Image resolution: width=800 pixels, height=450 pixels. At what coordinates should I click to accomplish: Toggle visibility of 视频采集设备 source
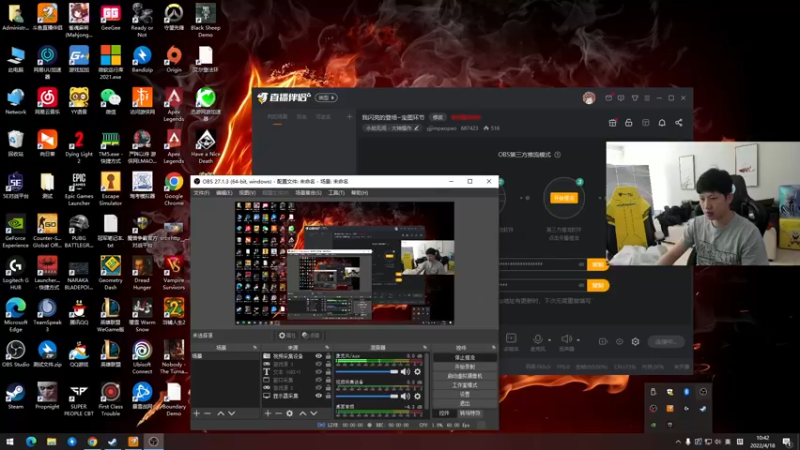click(318, 356)
